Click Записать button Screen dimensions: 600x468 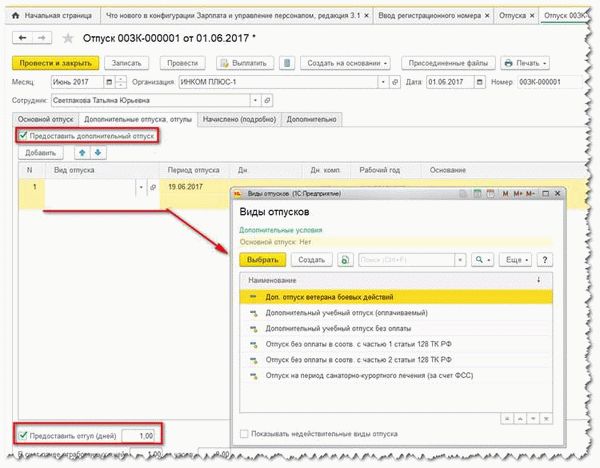(126, 63)
